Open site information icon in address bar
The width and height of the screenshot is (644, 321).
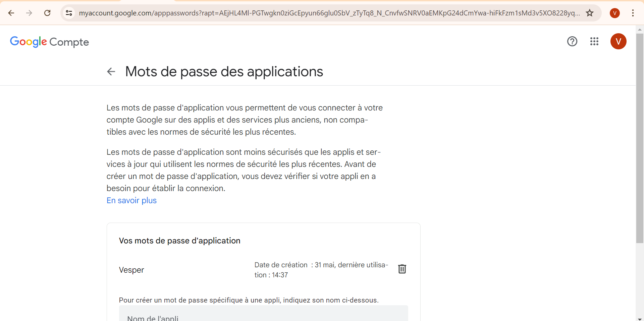pos(69,13)
